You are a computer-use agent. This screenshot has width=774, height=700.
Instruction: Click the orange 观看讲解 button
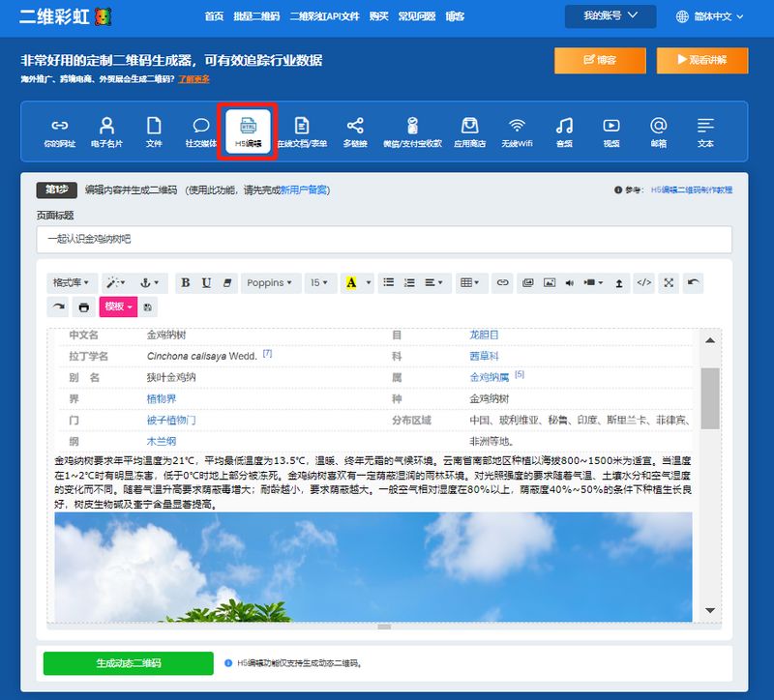click(702, 60)
